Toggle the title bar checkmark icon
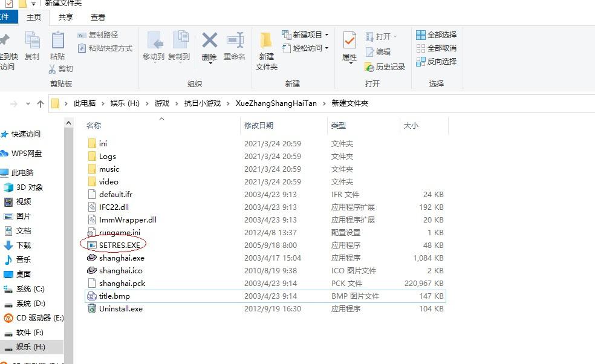 8,4
